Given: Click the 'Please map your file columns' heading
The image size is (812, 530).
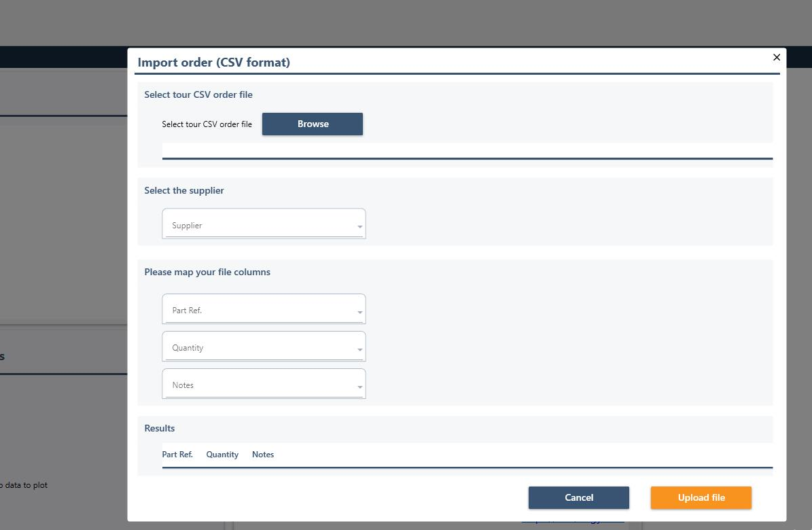Looking at the screenshot, I should (x=207, y=272).
